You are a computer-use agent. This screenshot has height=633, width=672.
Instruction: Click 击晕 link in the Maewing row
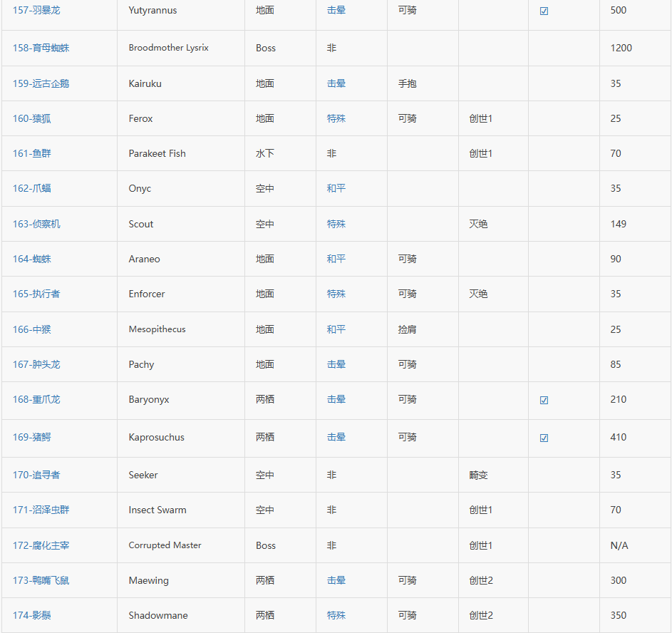[x=336, y=580]
